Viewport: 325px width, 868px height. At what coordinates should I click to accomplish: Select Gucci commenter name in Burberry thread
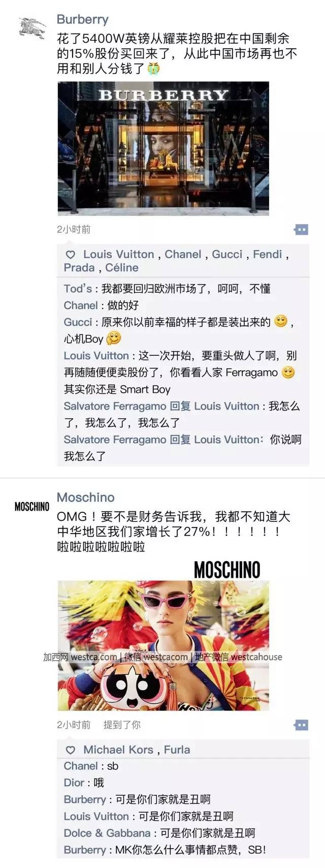tap(78, 322)
